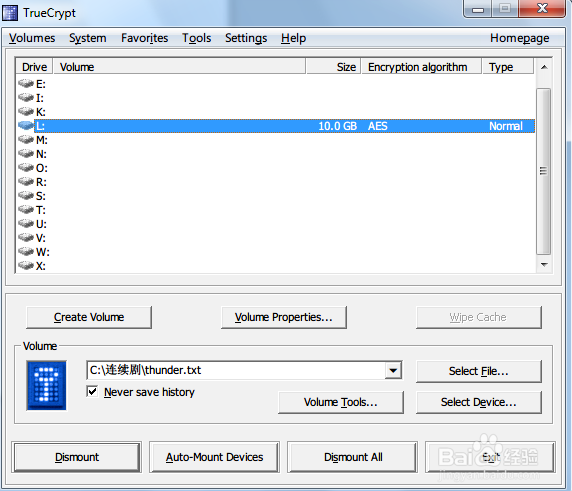Click the S: drive icon
Viewport: 572px width, 491px height.
pyautogui.click(x=26, y=196)
